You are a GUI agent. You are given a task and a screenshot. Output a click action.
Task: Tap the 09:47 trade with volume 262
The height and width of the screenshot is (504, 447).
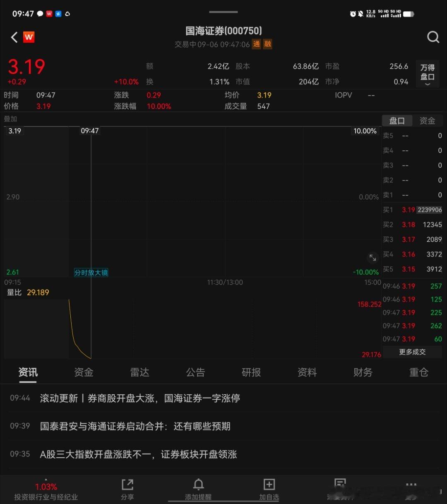[412, 326]
